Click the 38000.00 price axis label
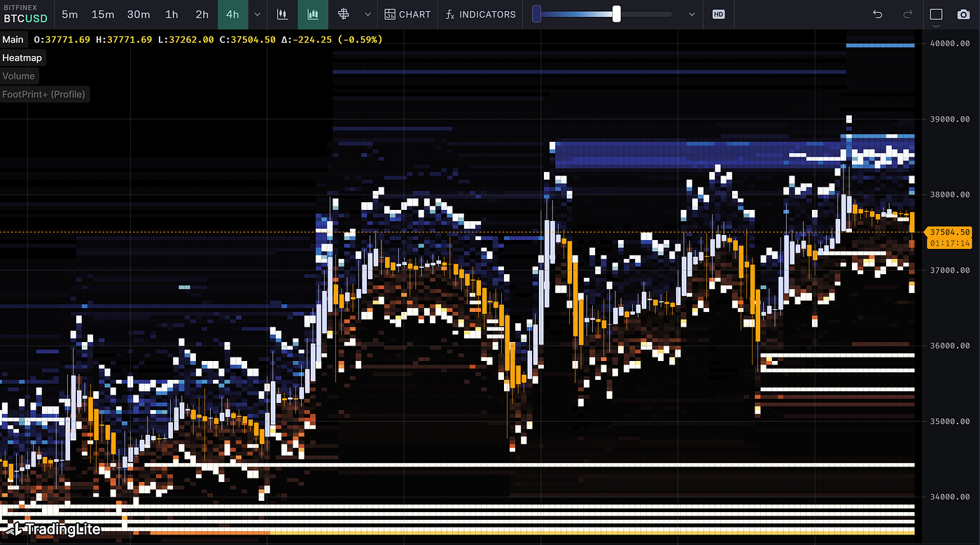This screenshot has height=545, width=980. [950, 194]
